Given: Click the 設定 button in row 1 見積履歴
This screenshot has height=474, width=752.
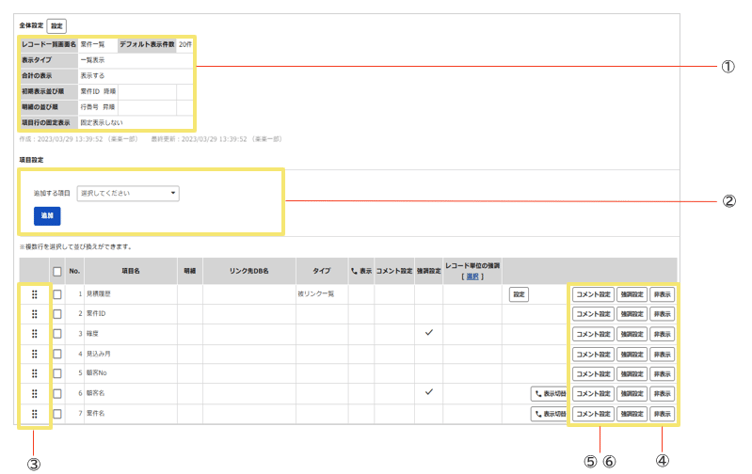Looking at the screenshot, I should click(519, 295).
